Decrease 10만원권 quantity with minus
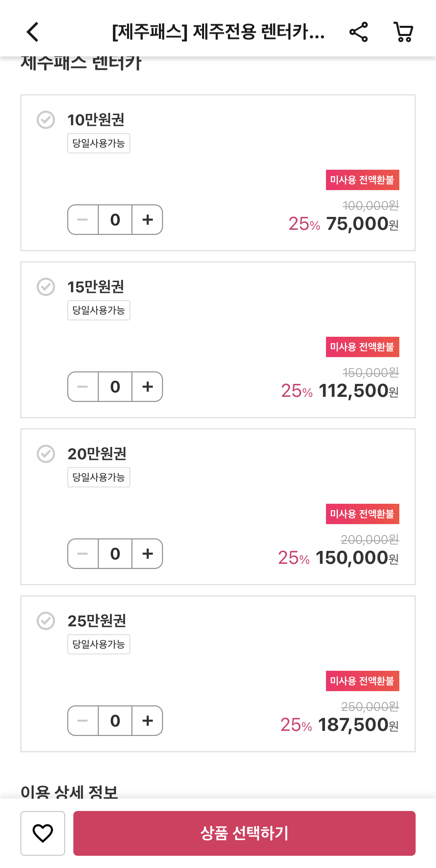Viewport: 436px width, 868px height. (83, 220)
